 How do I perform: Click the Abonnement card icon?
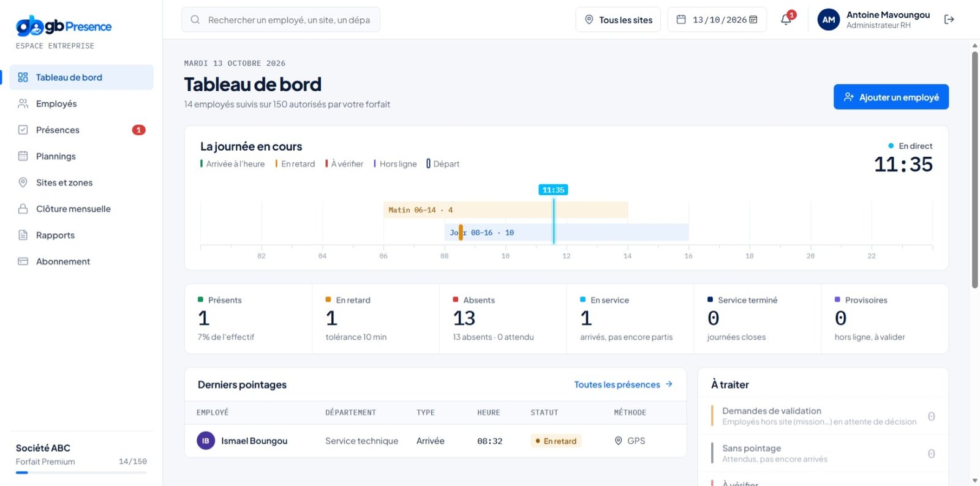pyautogui.click(x=23, y=261)
